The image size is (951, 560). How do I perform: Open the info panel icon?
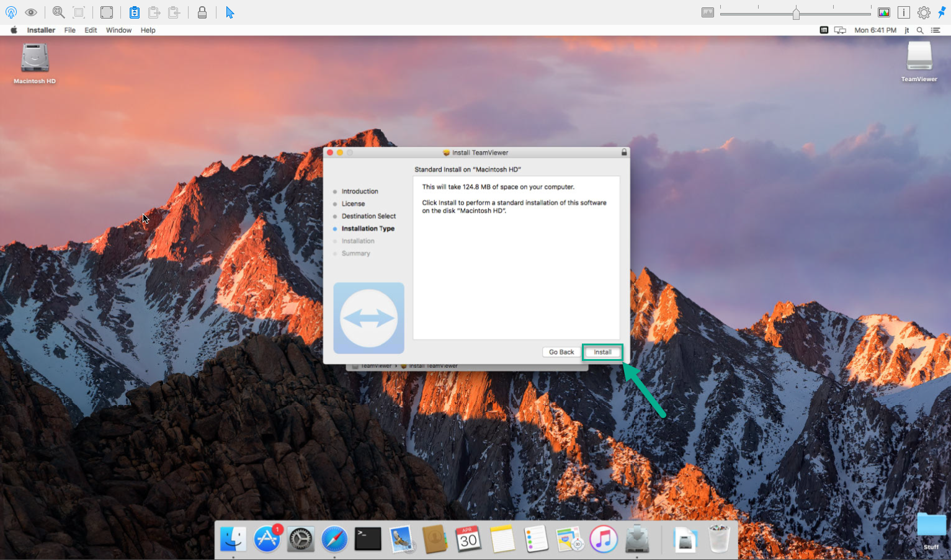[904, 12]
